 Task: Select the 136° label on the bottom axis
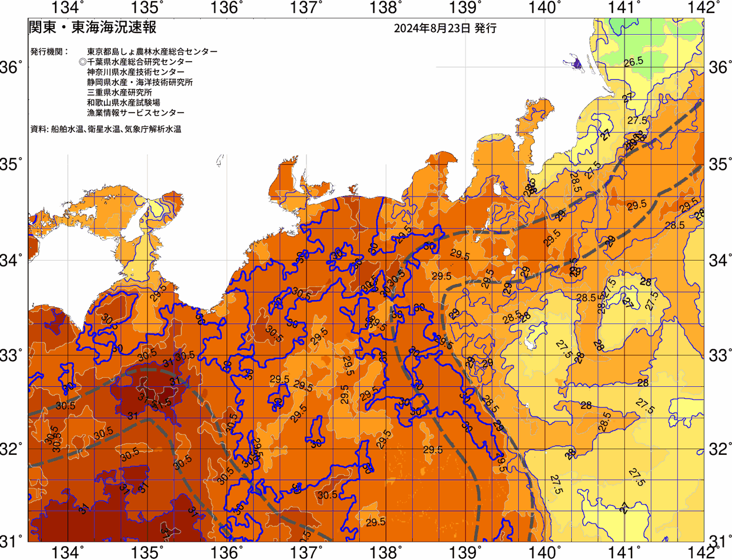227,552
